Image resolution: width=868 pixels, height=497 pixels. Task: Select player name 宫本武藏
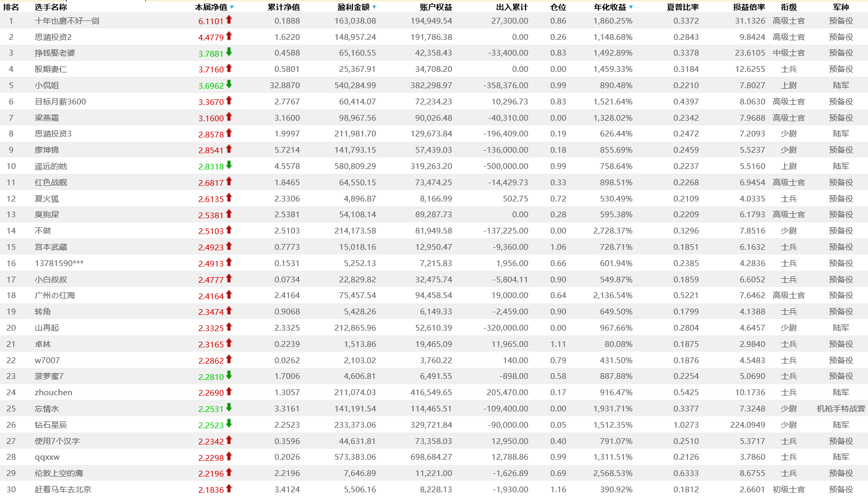point(51,247)
